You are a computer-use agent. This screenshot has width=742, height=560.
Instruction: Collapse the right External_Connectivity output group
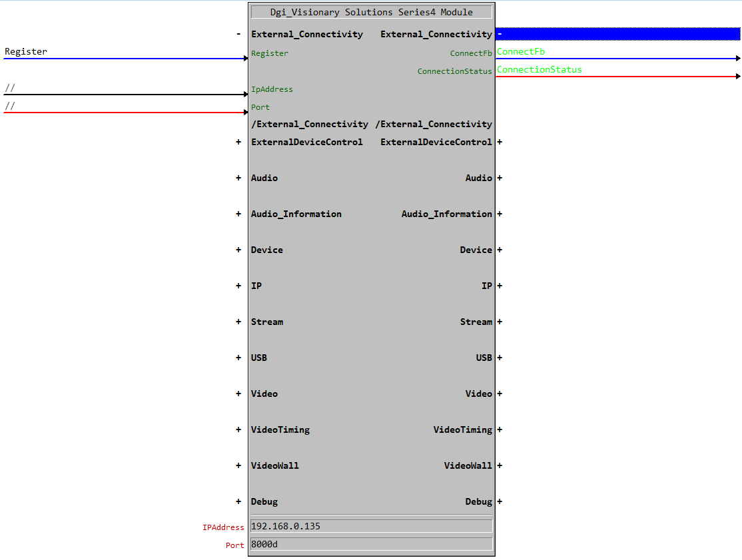point(500,34)
